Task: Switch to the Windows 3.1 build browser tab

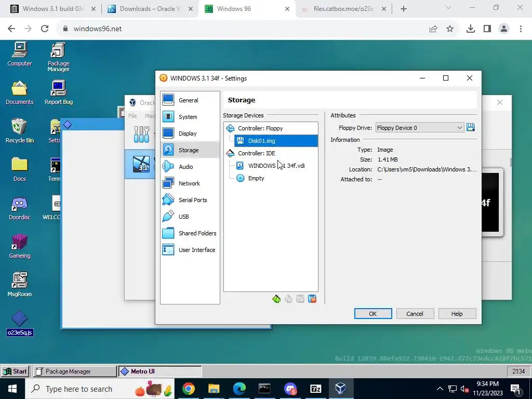Action: [52, 9]
